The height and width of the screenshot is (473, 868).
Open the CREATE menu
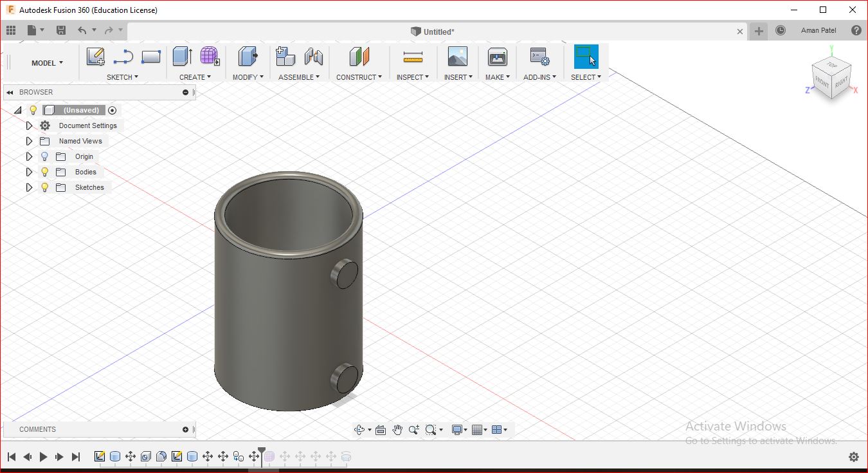pyautogui.click(x=195, y=77)
